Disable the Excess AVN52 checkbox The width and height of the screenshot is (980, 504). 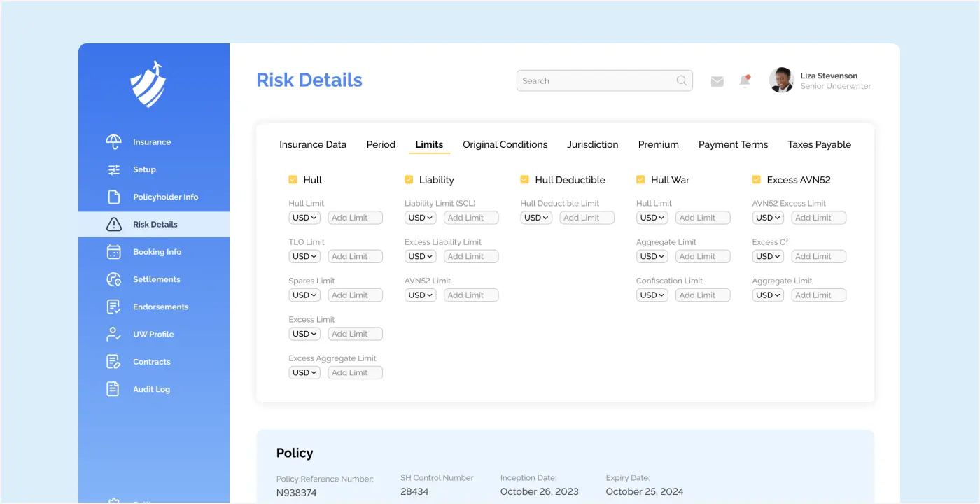click(756, 180)
